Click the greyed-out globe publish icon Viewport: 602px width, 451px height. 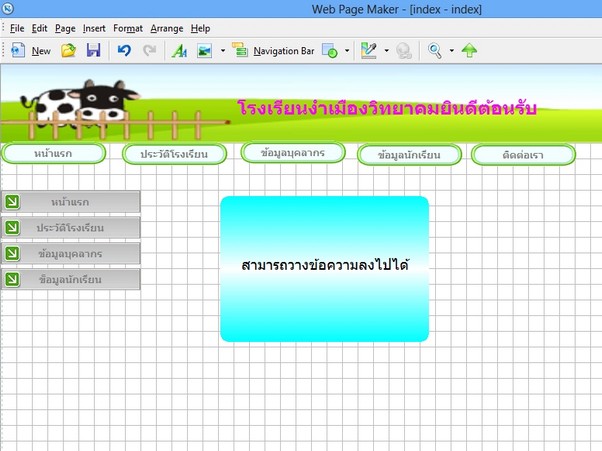pyautogui.click(x=404, y=51)
